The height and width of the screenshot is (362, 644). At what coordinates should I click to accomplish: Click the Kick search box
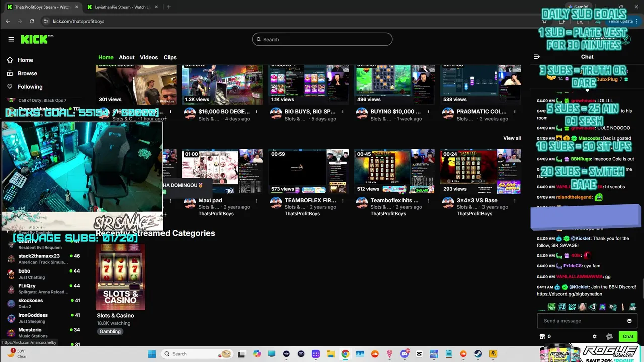point(322,39)
